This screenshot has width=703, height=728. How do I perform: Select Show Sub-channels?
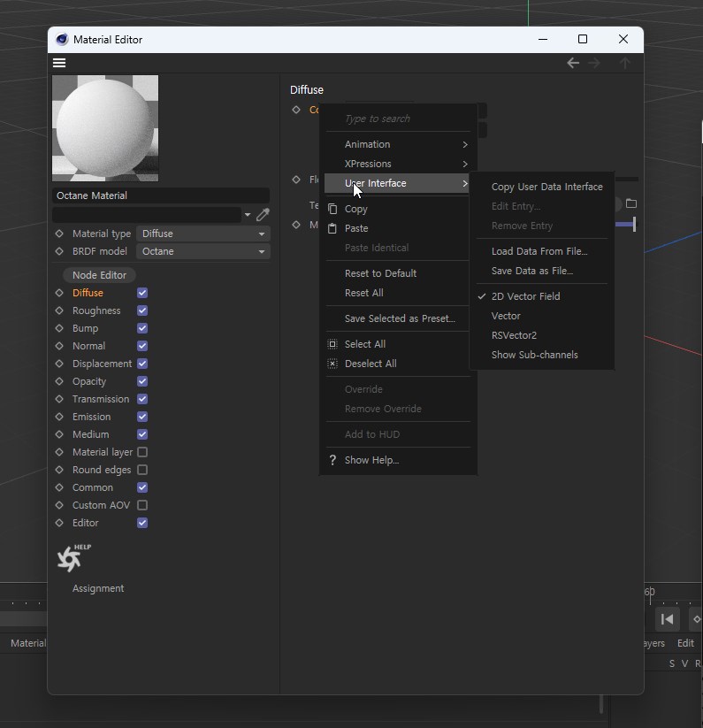(542, 355)
